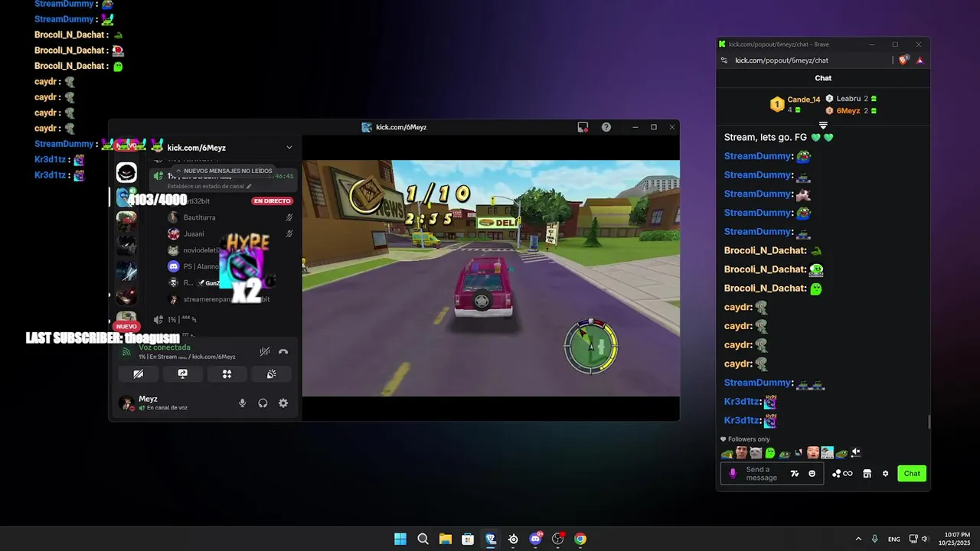Open the smiley emoji picker in chat
The image size is (980, 551).
pyautogui.click(x=812, y=474)
